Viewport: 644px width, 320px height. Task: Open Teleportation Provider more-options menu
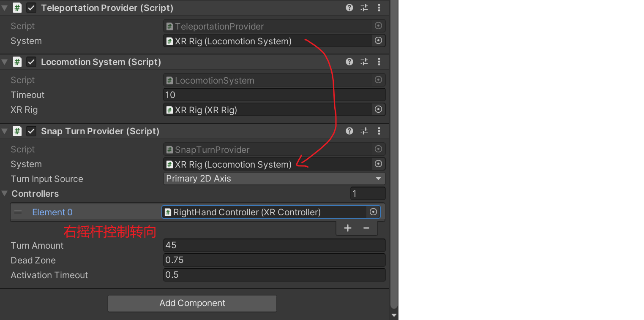click(x=379, y=8)
